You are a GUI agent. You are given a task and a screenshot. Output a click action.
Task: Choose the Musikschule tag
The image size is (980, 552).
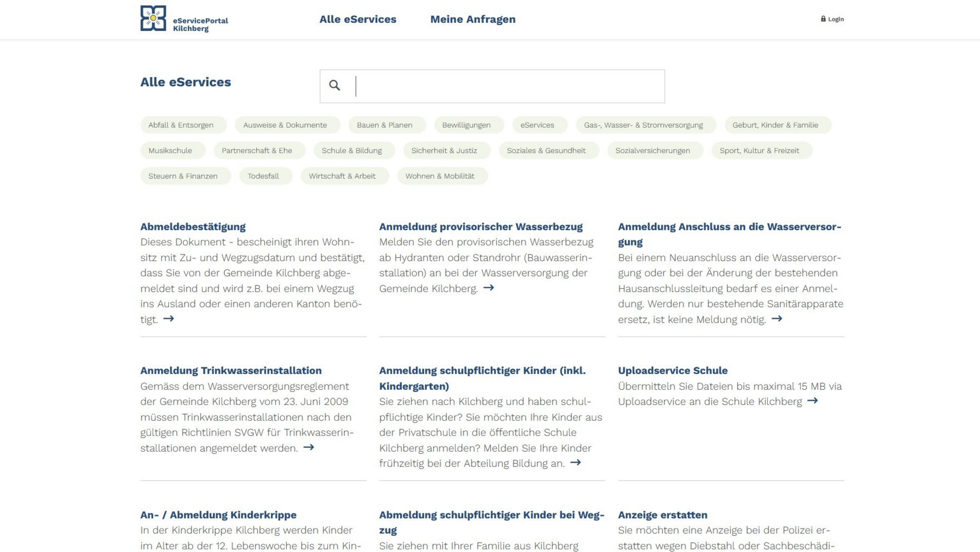173,150
